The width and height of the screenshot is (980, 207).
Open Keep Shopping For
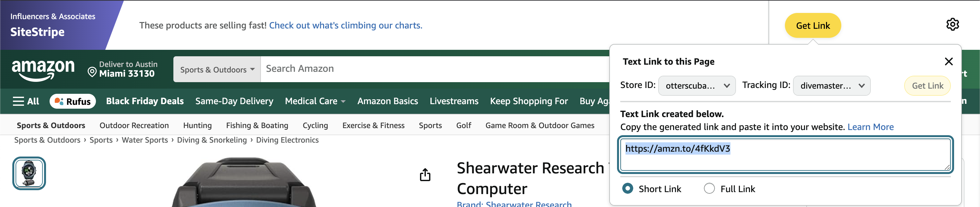click(x=529, y=102)
